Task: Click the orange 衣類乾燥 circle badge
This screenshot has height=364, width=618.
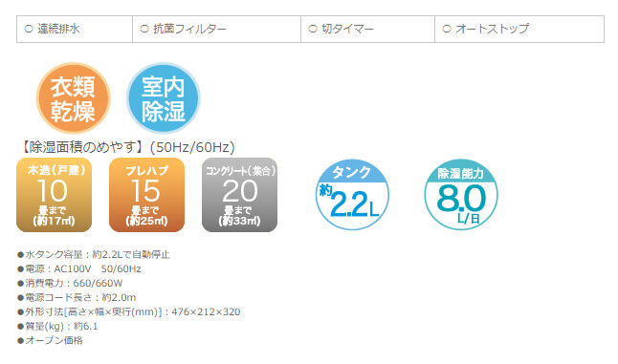Action: tap(74, 98)
